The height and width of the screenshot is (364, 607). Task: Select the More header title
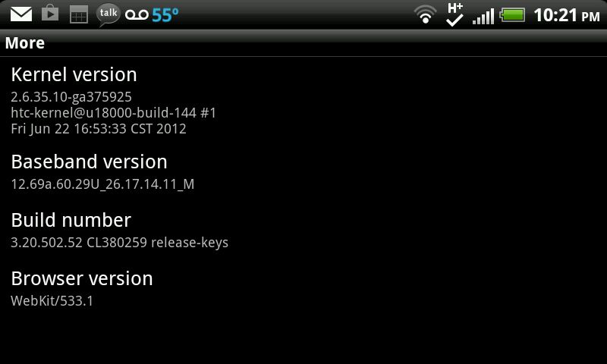tap(25, 43)
